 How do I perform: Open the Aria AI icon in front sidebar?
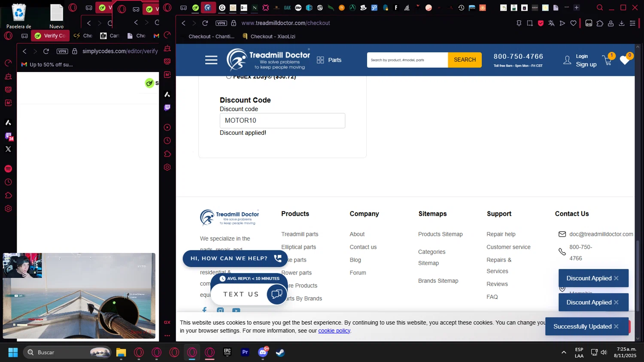pos(167,94)
